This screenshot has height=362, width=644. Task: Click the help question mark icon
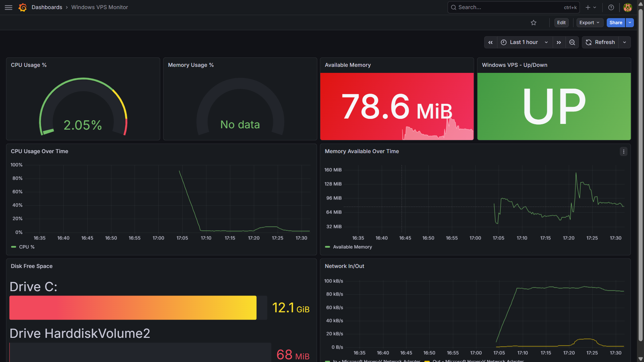[611, 7]
